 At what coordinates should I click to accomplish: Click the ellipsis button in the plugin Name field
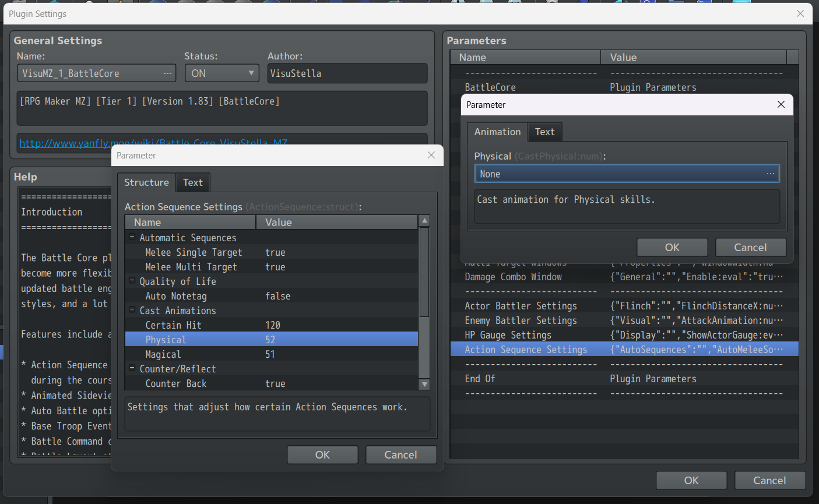pyautogui.click(x=167, y=73)
